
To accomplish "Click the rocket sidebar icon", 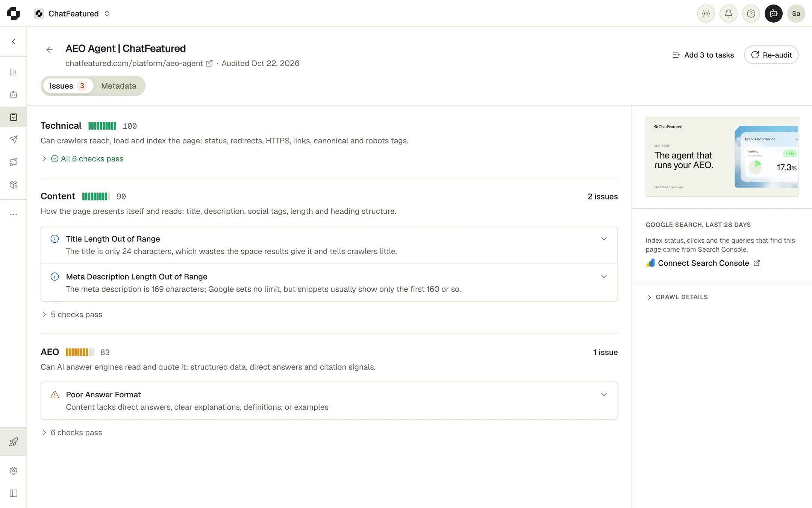I will 14,442.
